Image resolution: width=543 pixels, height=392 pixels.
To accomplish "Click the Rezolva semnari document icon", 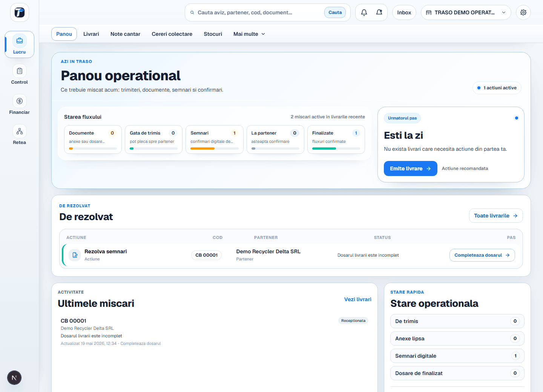I will pyautogui.click(x=75, y=255).
